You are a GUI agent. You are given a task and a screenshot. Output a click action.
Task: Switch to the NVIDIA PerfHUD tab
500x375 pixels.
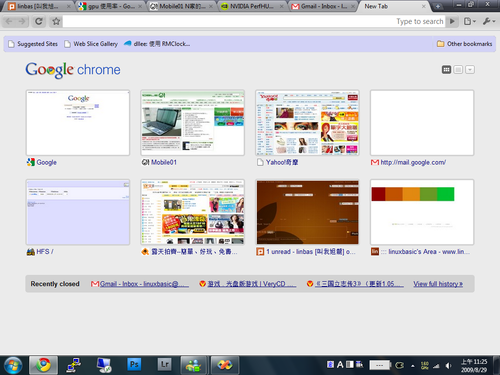click(x=252, y=6)
